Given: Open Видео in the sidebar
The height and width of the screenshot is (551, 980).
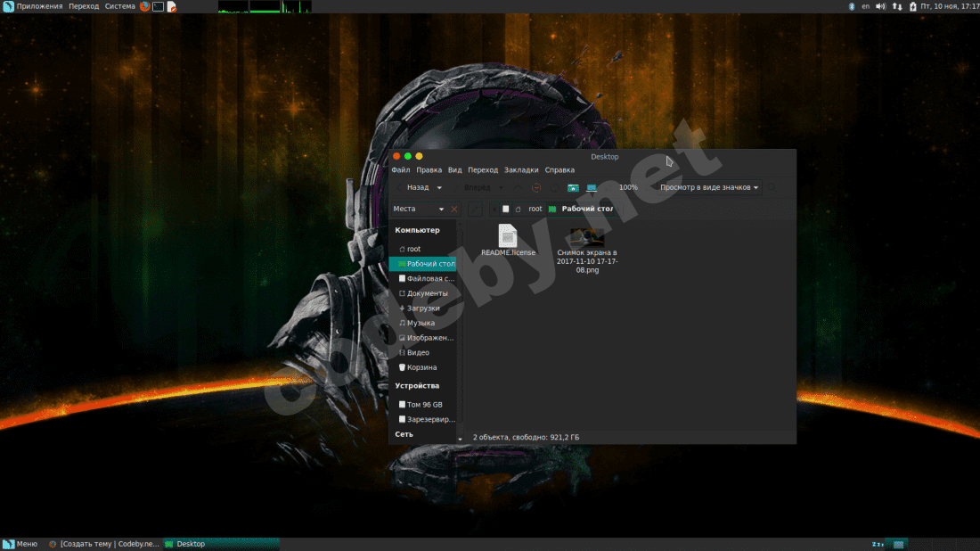Looking at the screenshot, I should [423, 353].
